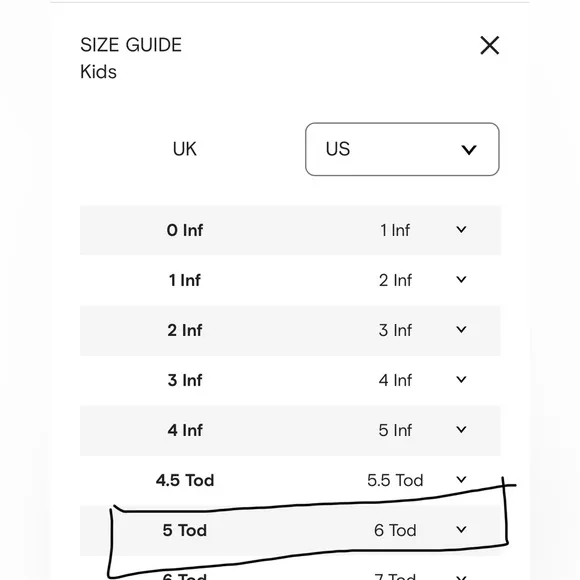
Task: Select the 1 Inf UK size label
Action: click(x=185, y=280)
